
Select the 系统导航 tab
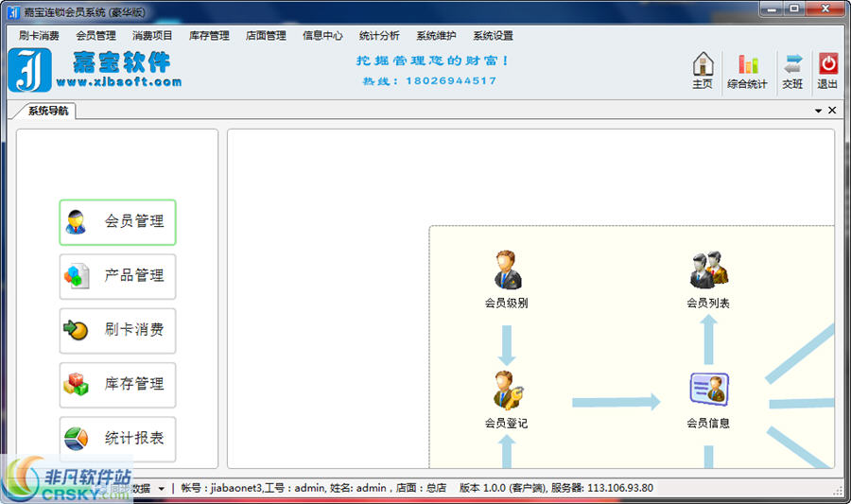coord(48,111)
